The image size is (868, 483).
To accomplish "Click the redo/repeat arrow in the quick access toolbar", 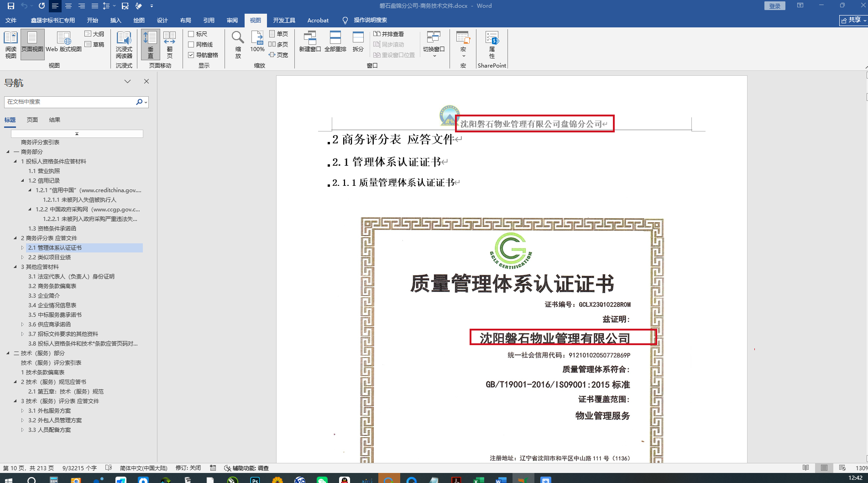I will [x=42, y=6].
